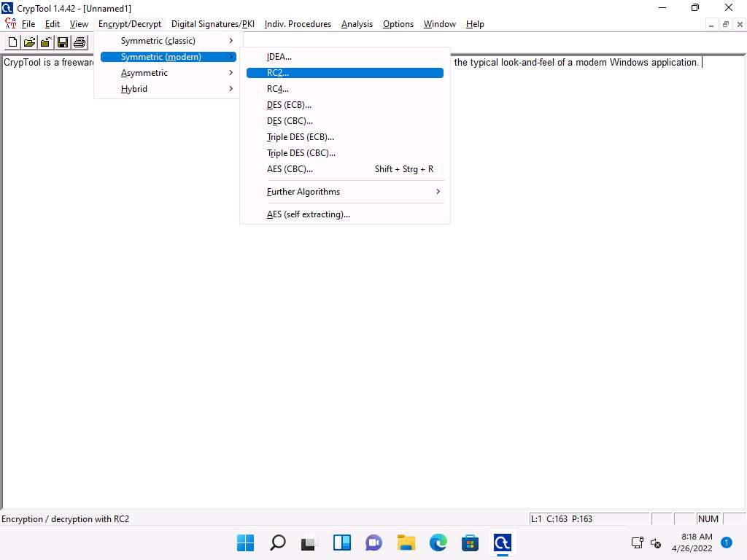Click the Print toolbar icon
Screen dimensions: 747x560
[x=80, y=42]
